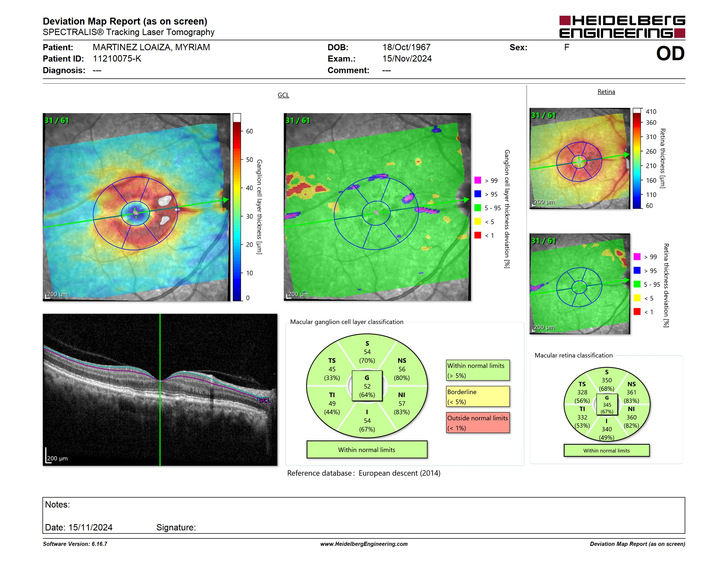Viewport: 728px width, 563px height.
Task: Click the SPECTRALIS Tracking Laser Tomography subtitle
Action: [128, 32]
